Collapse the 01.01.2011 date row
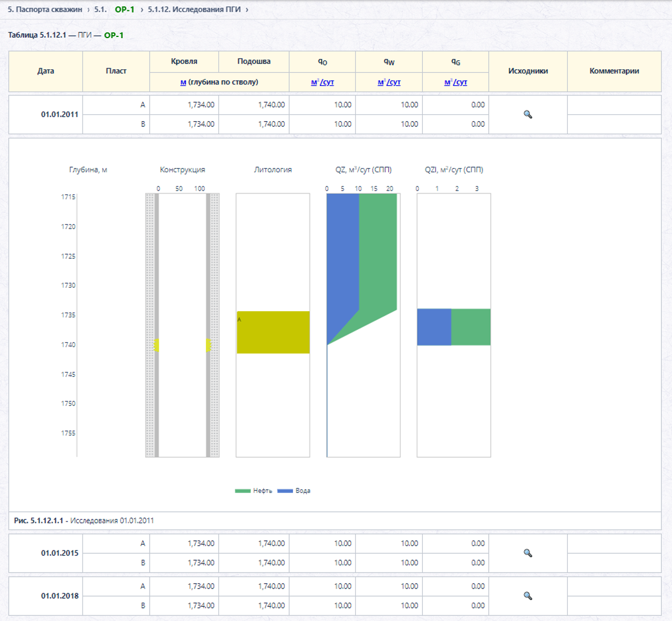The height and width of the screenshot is (621, 672). [60, 114]
